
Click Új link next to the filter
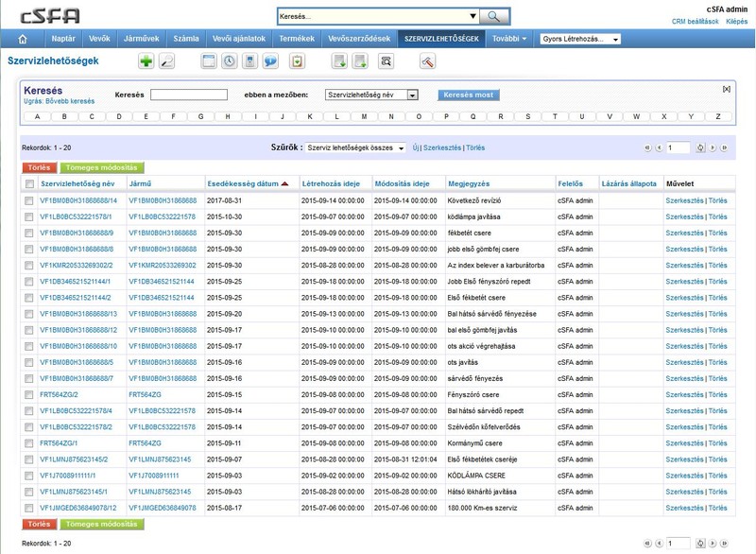point(416,148)
